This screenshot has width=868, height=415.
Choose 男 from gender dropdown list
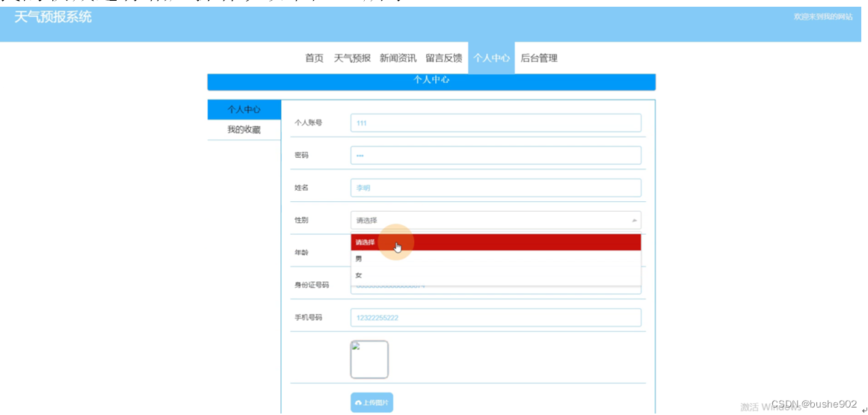tap(496, 259)
